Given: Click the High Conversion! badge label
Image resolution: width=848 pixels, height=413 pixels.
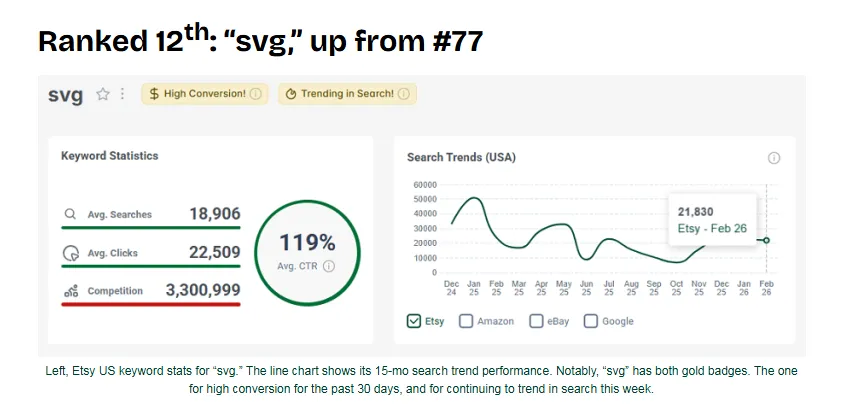Looking at the screenshot, I should tap(204, 94).
